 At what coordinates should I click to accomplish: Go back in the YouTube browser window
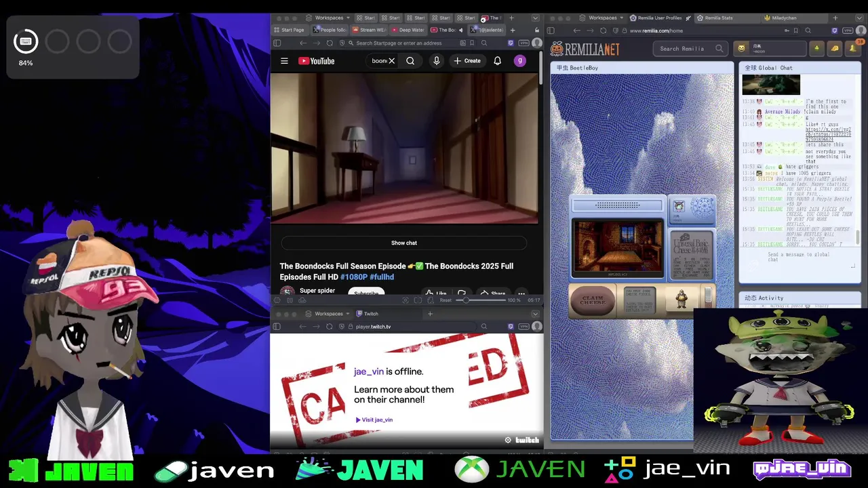tap(303, 43)
